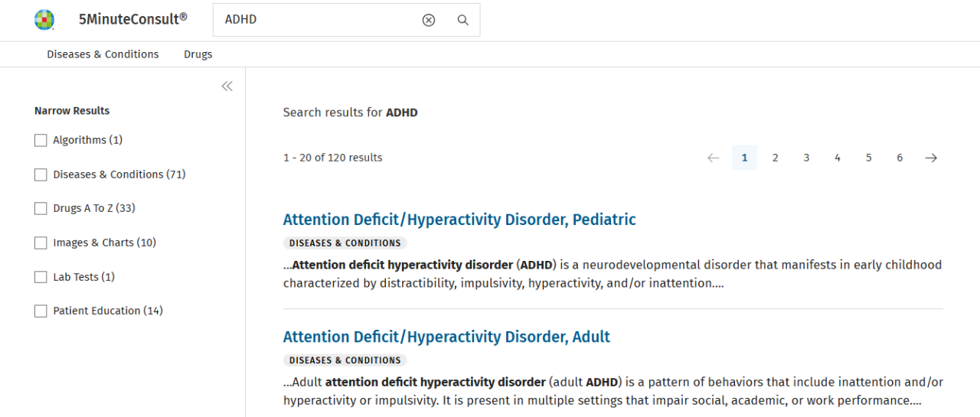Open Attention Deficit/Hyperactivity Disorder, Adult result
Viewport: 980px width, 417px height.
tap(446, 337)
